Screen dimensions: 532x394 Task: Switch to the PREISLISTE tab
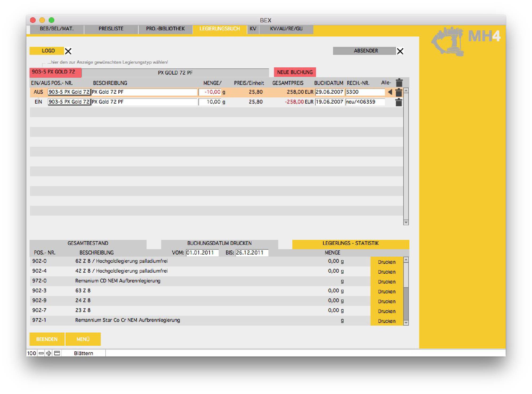pyautogui.click(x=111, y=29)
